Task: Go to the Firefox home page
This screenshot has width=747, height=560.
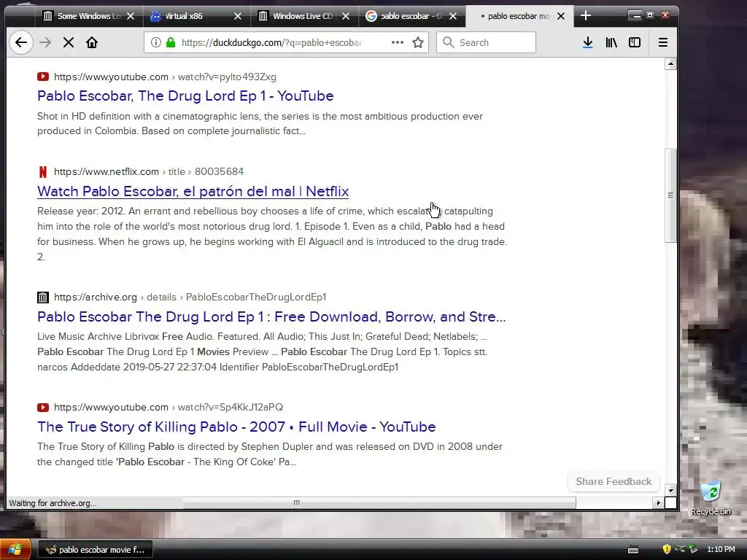Action: [x=91, y=42]
